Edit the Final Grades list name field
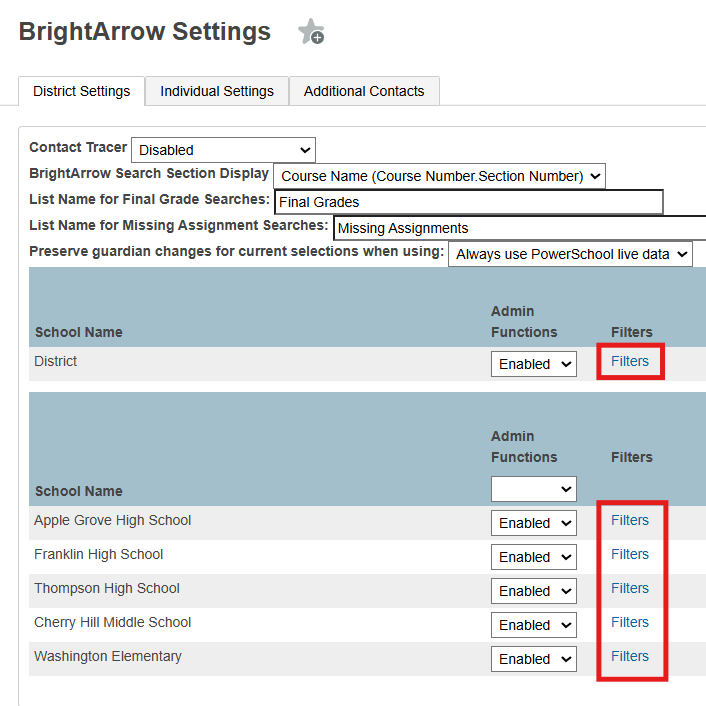 [x=469, y=202]
